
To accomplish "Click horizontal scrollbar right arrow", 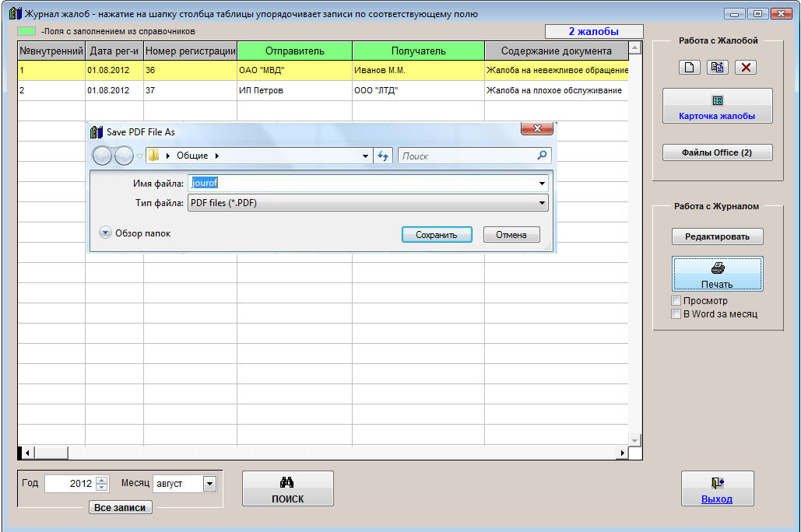I will point(622,453).
